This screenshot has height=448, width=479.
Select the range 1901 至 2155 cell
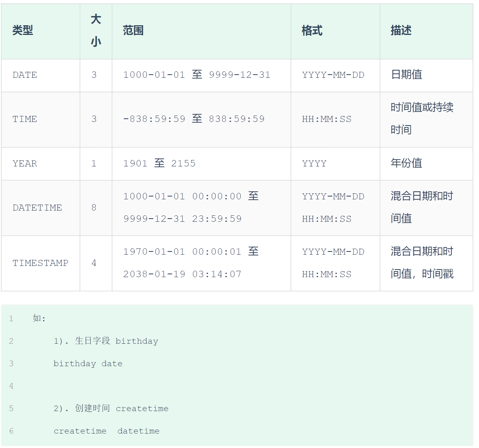tap(160, 164)
